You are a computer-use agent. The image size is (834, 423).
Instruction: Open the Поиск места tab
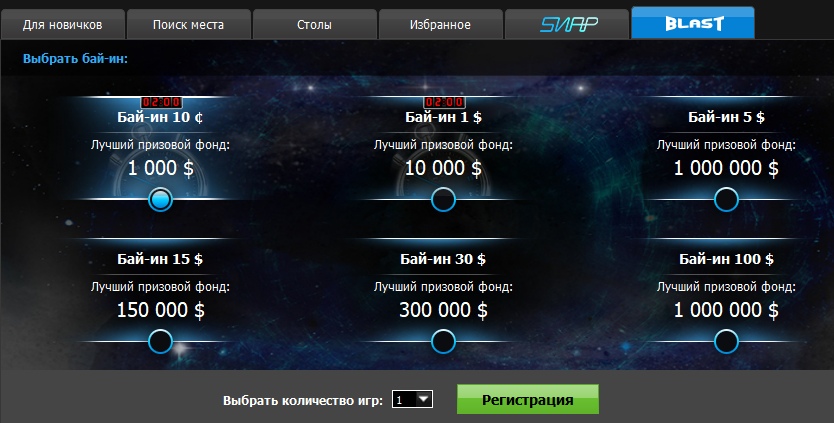188,24
